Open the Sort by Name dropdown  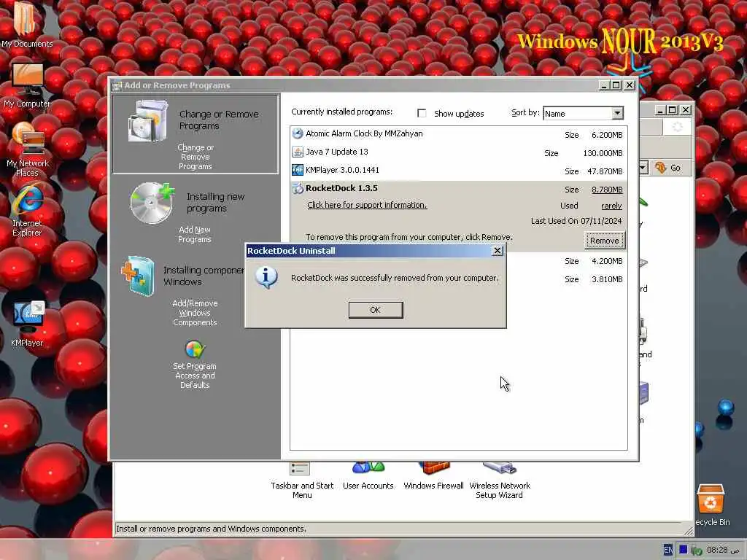(617, 113)
